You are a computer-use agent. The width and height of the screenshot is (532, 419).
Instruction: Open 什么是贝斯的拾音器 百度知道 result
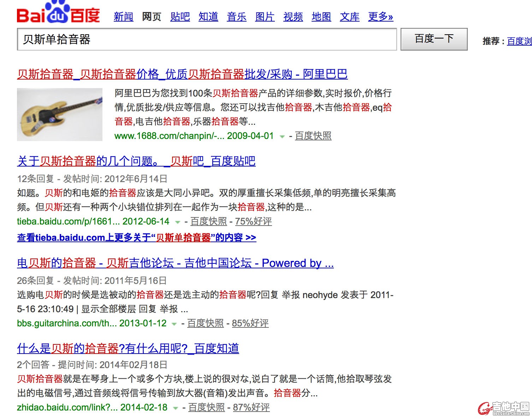tap(128, 348)
